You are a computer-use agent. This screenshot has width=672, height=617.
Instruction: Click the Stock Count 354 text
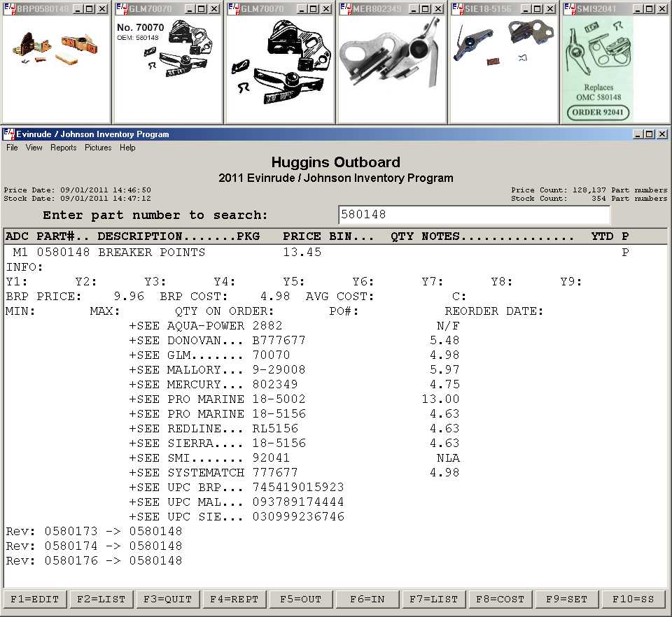point(589,198)
